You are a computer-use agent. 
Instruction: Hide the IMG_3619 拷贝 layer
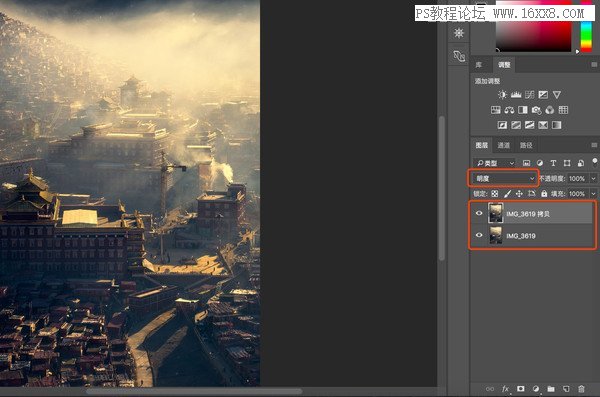click(479, 213)
